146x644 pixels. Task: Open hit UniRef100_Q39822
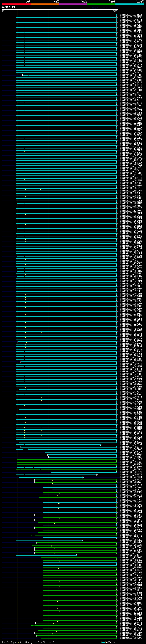click(x=131, y=600)
